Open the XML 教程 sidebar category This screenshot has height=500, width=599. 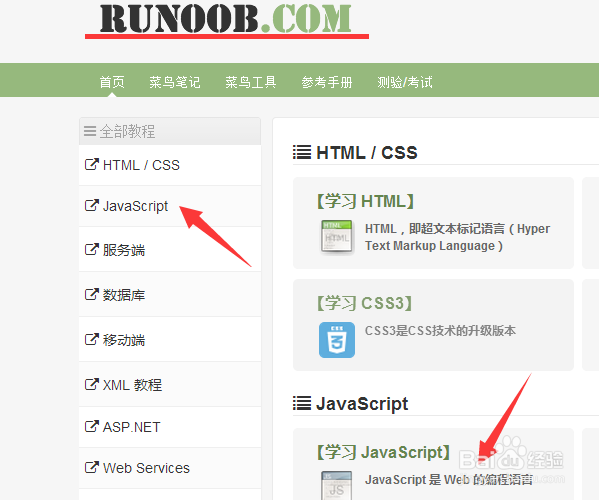(x=132, y=385)
